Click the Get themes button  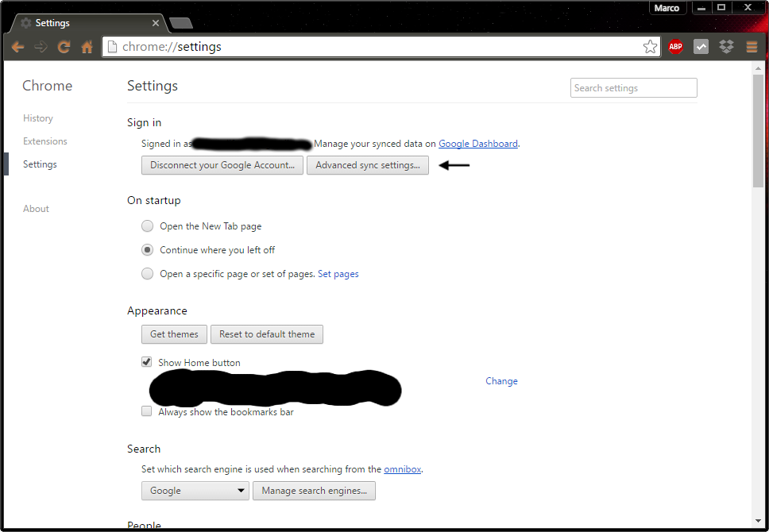174,334
